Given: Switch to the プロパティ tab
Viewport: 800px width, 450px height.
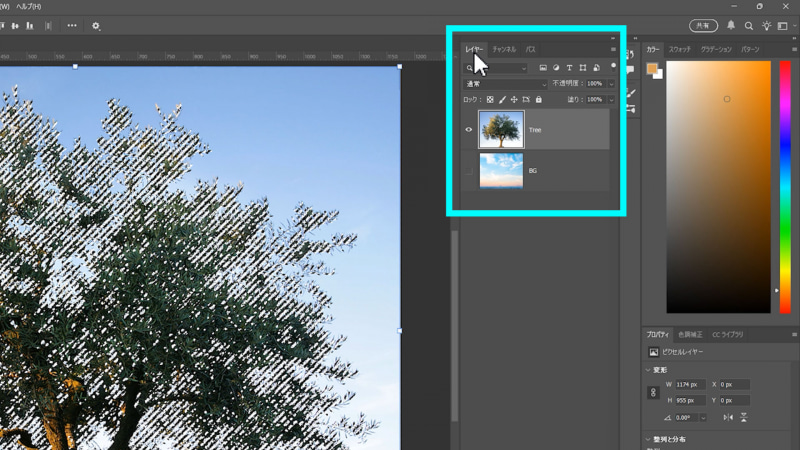Looking at the screenshot, I should point(658,335).
